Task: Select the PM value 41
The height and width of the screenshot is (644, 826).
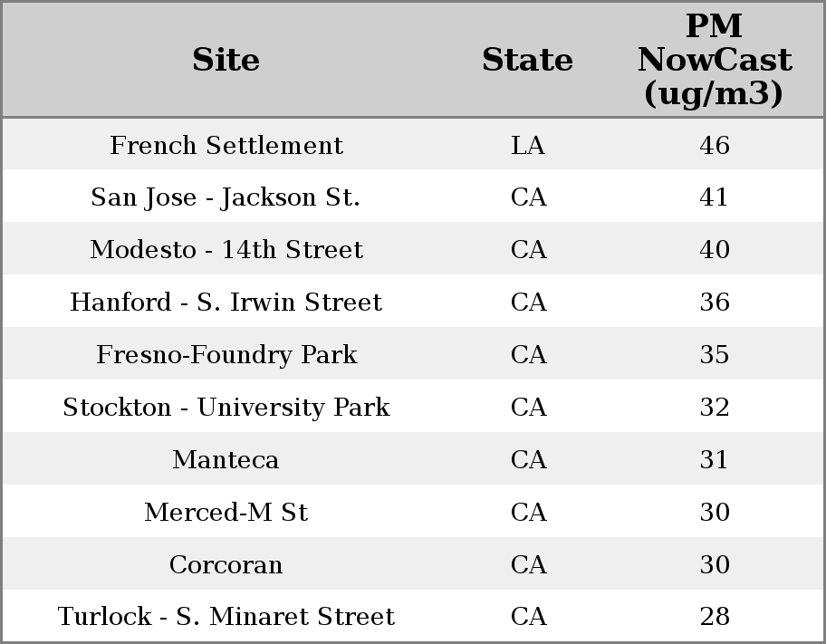Action: [x=715, y=197]
